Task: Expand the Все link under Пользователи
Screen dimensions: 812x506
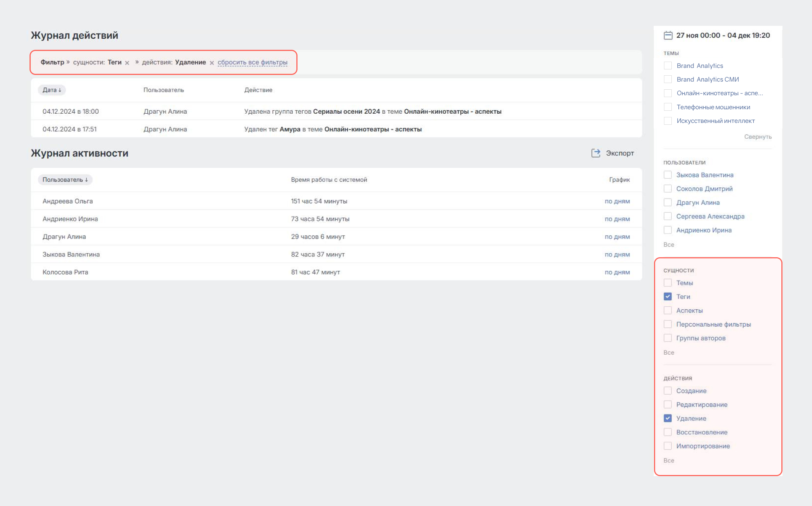Action: click(668, 244)
